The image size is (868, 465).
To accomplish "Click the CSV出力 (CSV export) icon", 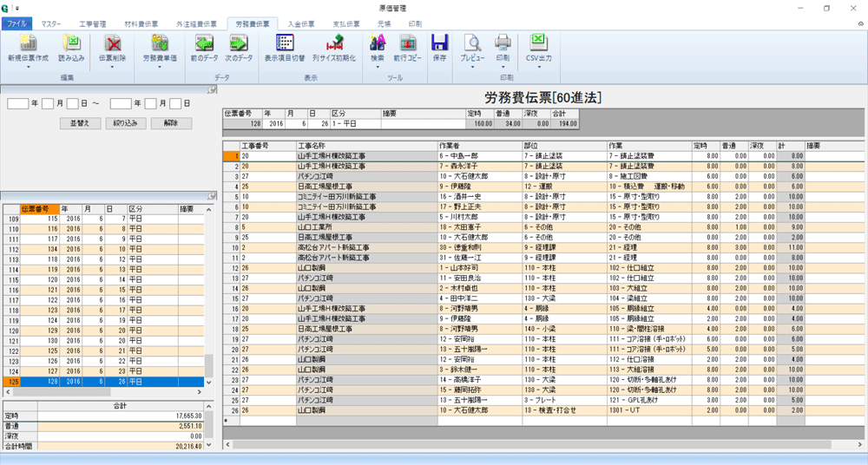I will coord(538,43).
